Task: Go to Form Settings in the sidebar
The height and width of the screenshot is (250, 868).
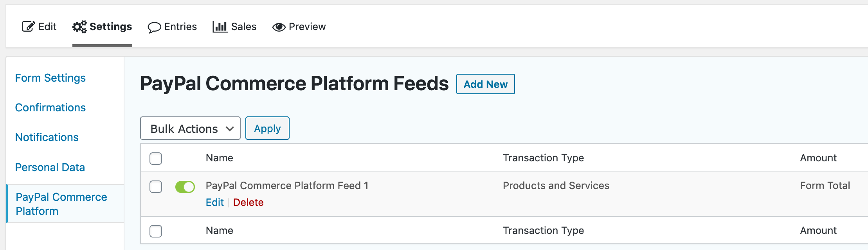Action: pos(50,78)
